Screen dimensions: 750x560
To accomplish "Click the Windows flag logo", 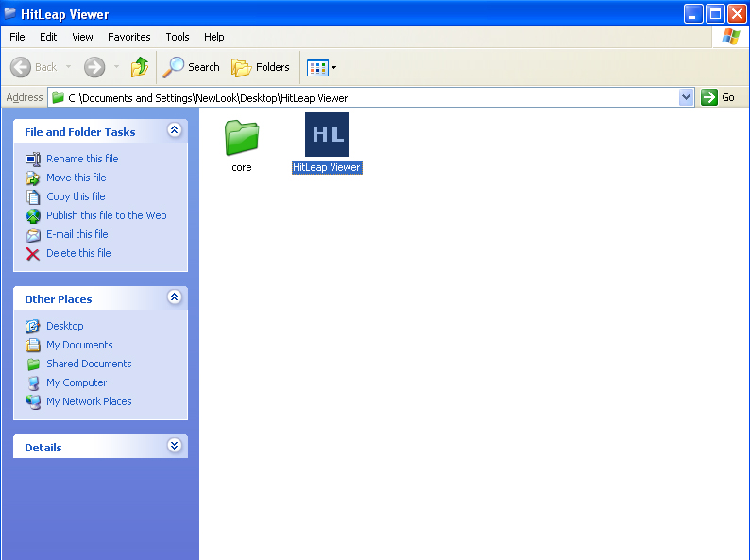I will tap(730, 36).
